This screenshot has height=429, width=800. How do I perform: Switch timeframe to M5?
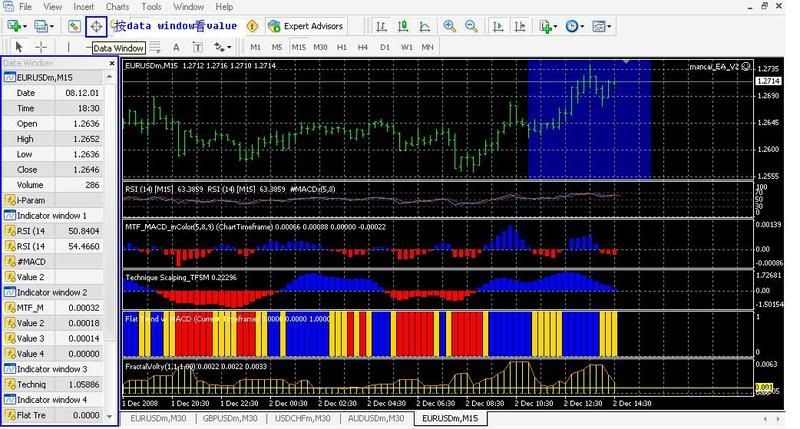[277, 47]
